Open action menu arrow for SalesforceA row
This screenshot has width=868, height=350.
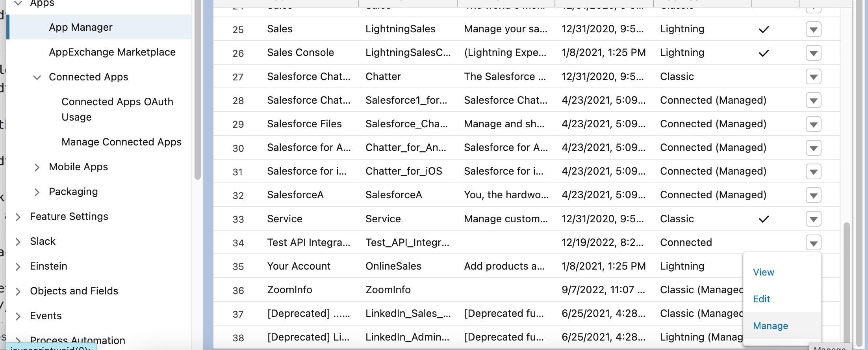(x=813, y=195)
